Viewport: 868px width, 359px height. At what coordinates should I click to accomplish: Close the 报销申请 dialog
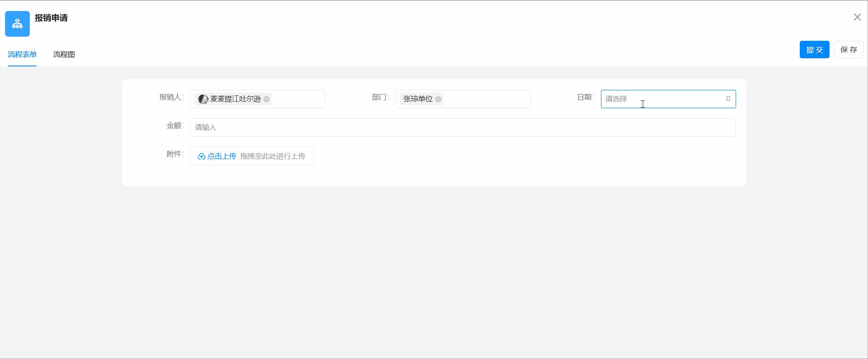tap(857, 17)
